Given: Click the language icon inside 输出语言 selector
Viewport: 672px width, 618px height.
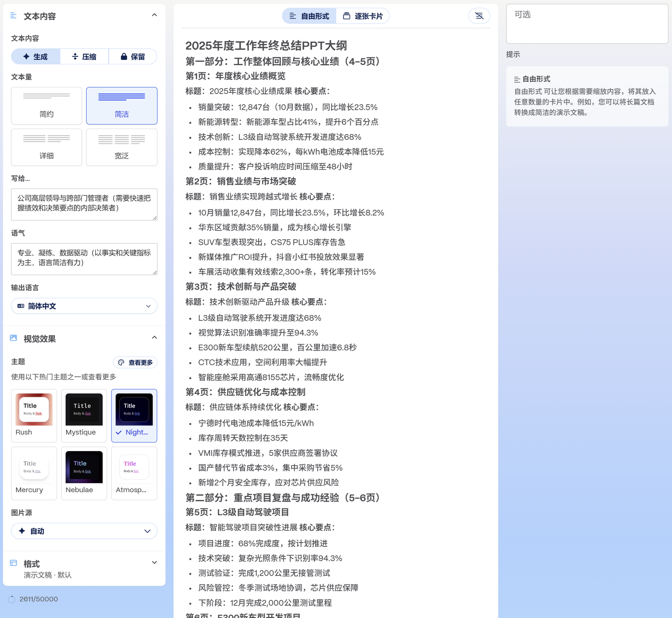Looking at the screenshot, I should point(21,306).
